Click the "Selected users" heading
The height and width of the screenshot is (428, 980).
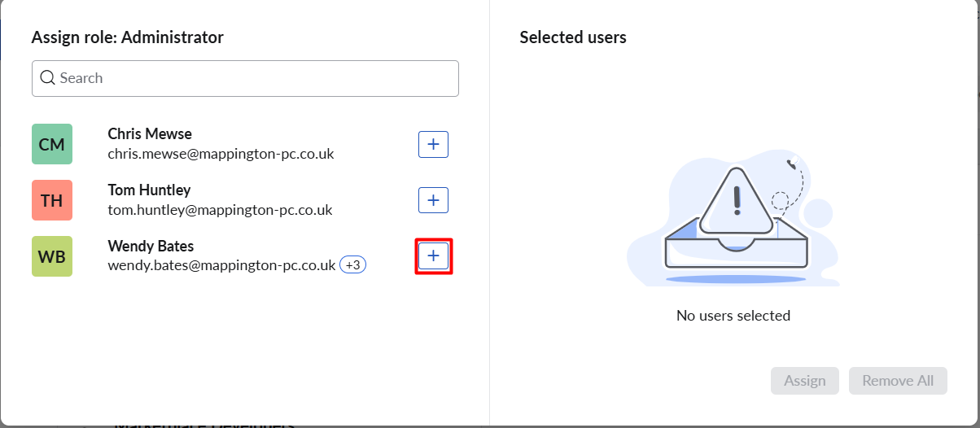click(573, 37)
